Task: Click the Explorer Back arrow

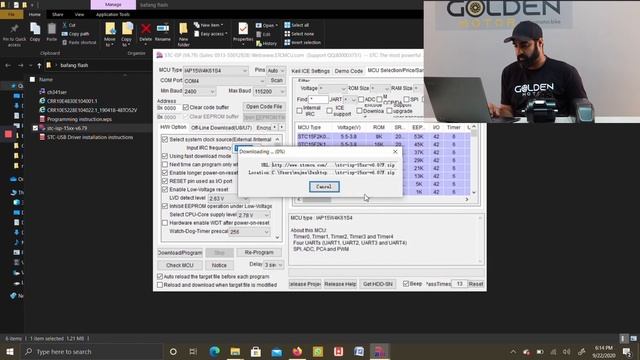Action: coord(8,65)
